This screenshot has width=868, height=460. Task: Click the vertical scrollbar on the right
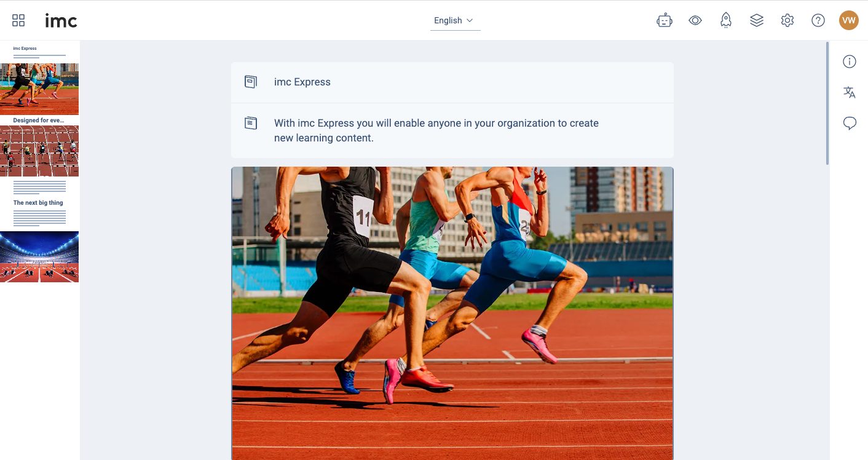pyautogui.click(x=827, y=103)
